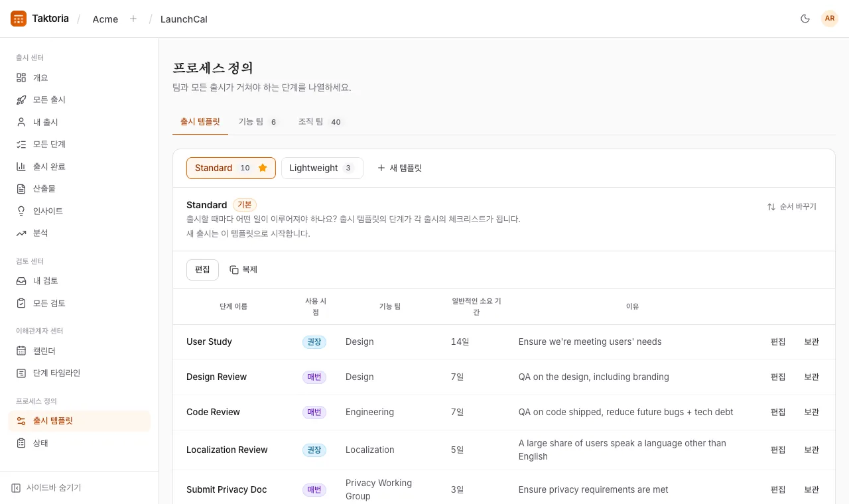Open 단계 타임라인 in sidebar
The image size is (849, 504).
[80, 373]
